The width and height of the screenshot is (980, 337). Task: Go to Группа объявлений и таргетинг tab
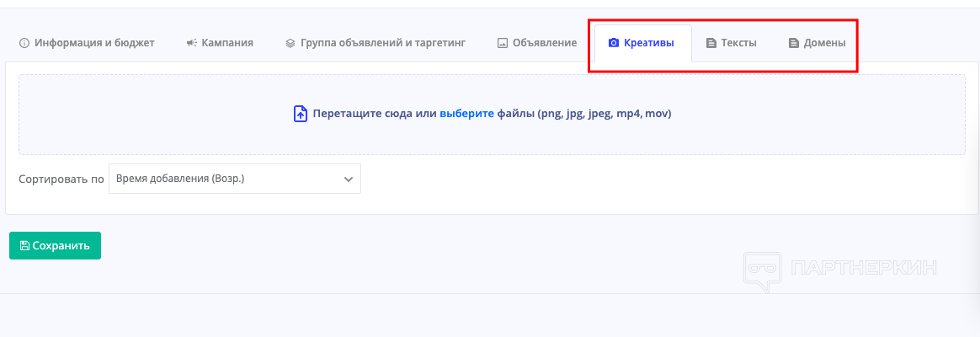click(382, 43)
